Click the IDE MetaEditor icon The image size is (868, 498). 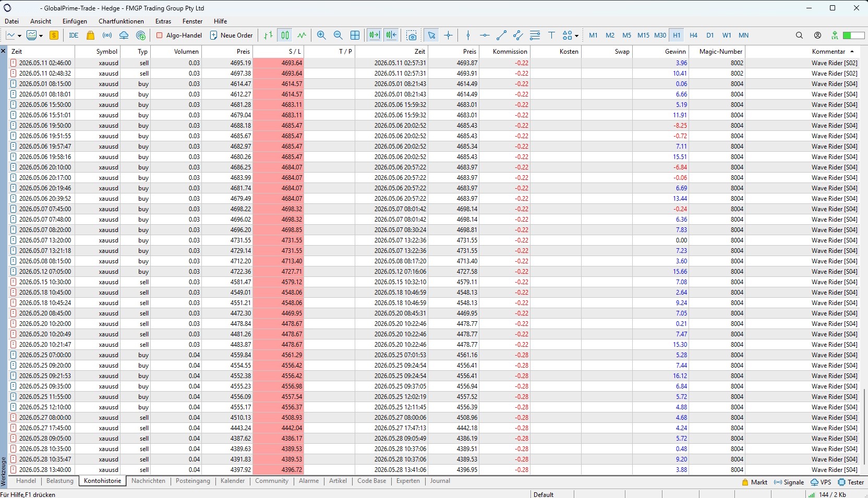pos(74,35)
